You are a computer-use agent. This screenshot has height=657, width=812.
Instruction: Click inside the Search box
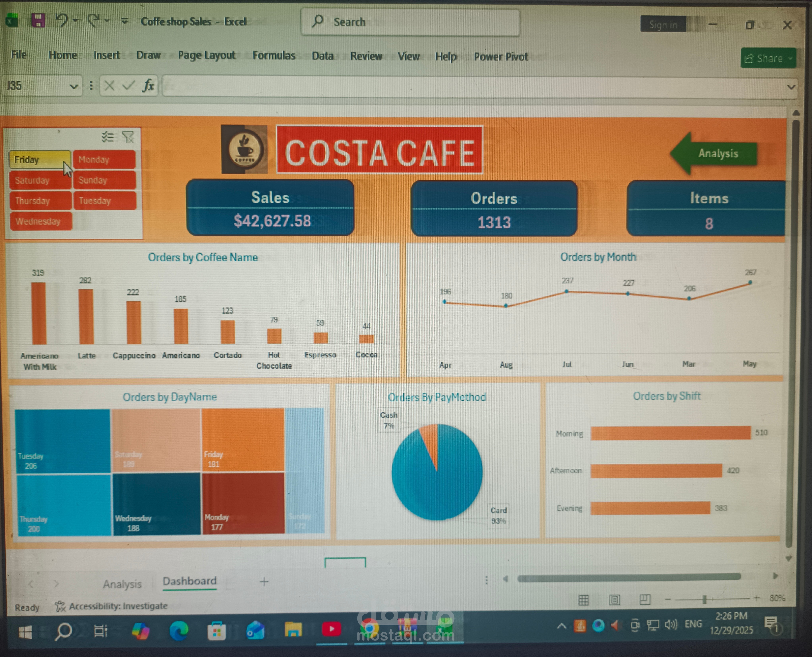410,23
